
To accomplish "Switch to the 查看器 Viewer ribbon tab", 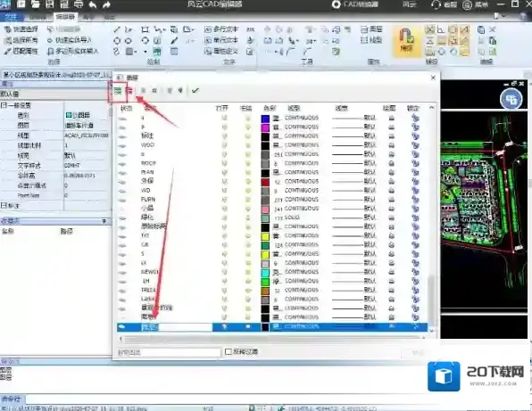I will tap(37, 17).
